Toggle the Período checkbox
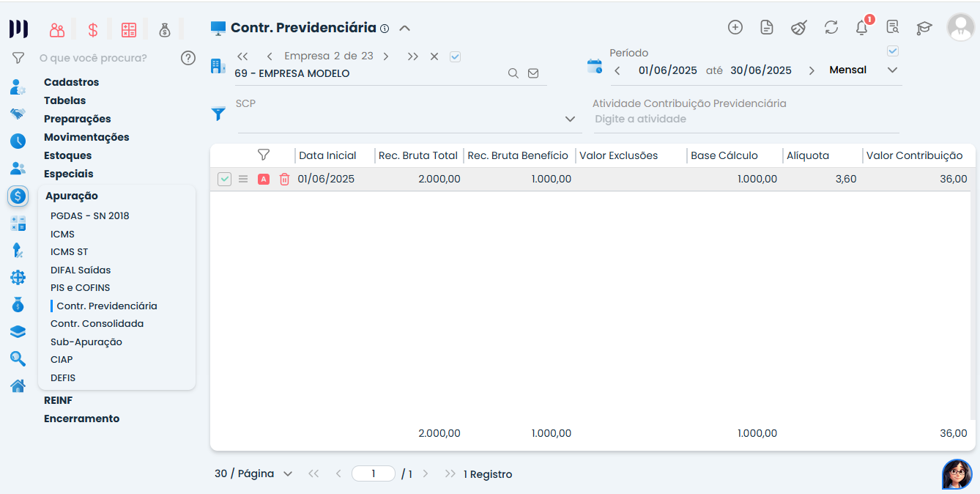Viewport: 980px width, 494px height. click(x=892, y=51)
